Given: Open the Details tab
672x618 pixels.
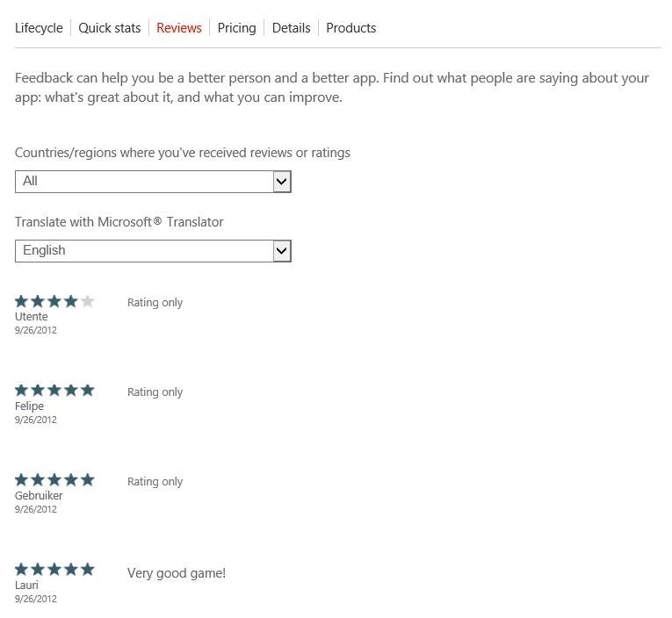Looking at the screenshot, I should click(291, 28).
